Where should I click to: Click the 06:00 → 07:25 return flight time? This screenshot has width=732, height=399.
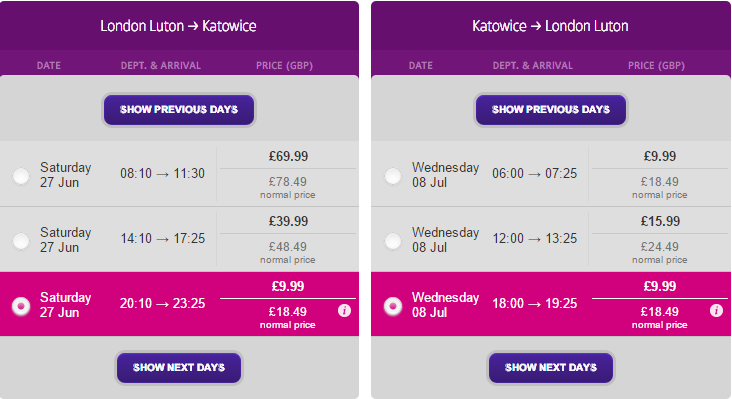(x=535, y=174)
